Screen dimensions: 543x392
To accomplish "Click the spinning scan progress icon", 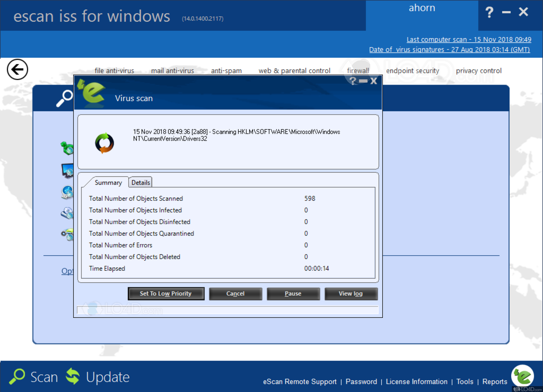I will pyautogui.click(x=105, y=143).
